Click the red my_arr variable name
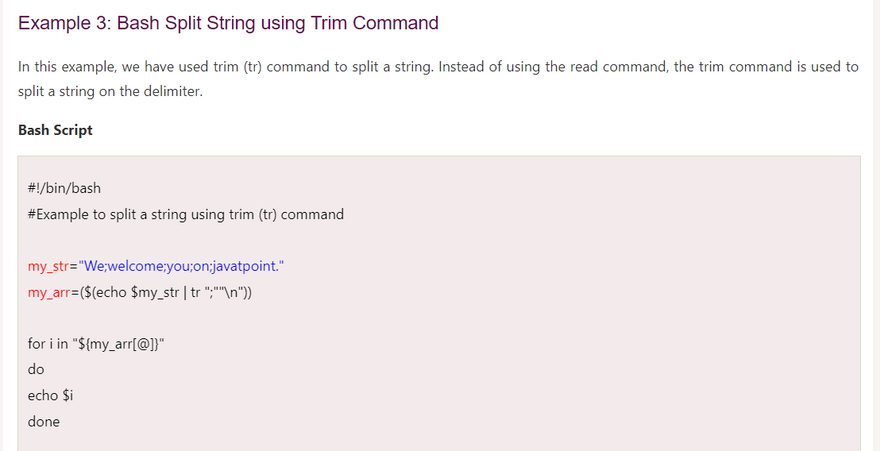Screen dimensions: 880x451 48,292
